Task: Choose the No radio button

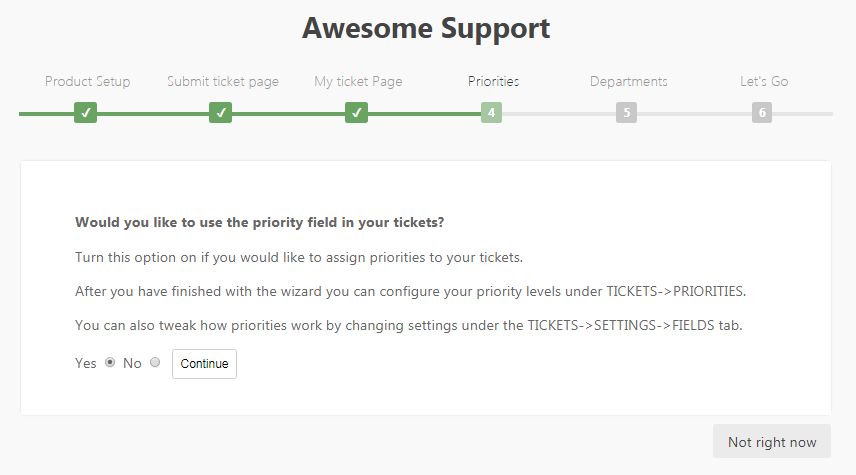Action: tap(155, 363)
